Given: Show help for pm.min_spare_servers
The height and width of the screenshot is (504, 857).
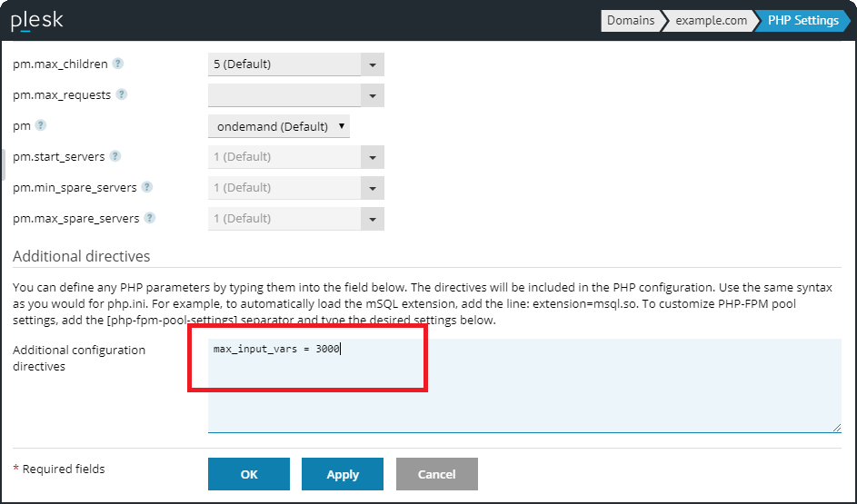Looking at the screenshot, I should 147,187.
